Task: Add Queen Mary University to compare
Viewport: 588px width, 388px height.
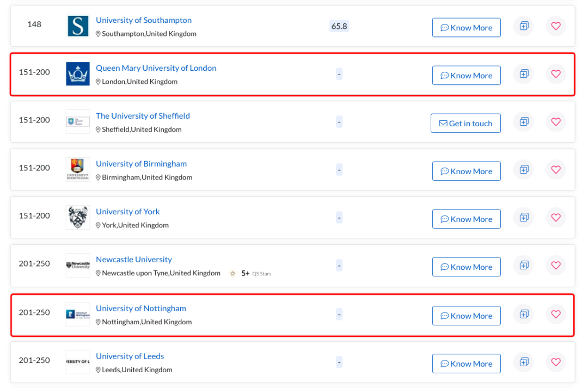Action: click(x=524, y=74)
